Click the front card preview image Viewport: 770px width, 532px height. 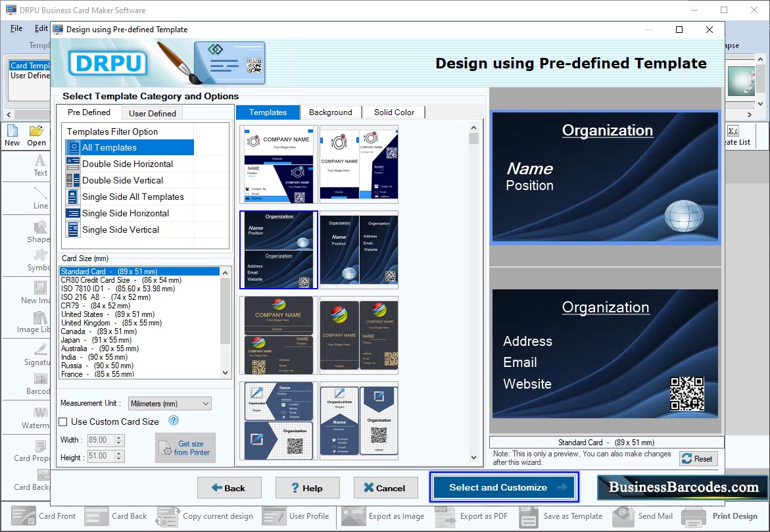[605, 178]
